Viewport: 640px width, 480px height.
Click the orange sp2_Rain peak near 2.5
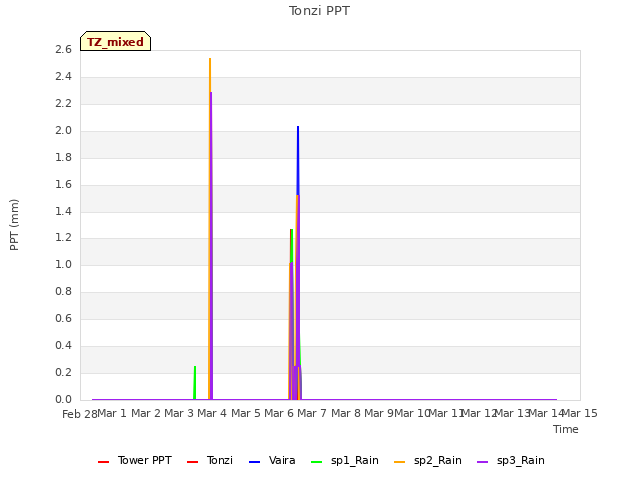click(x=210, y=59)
